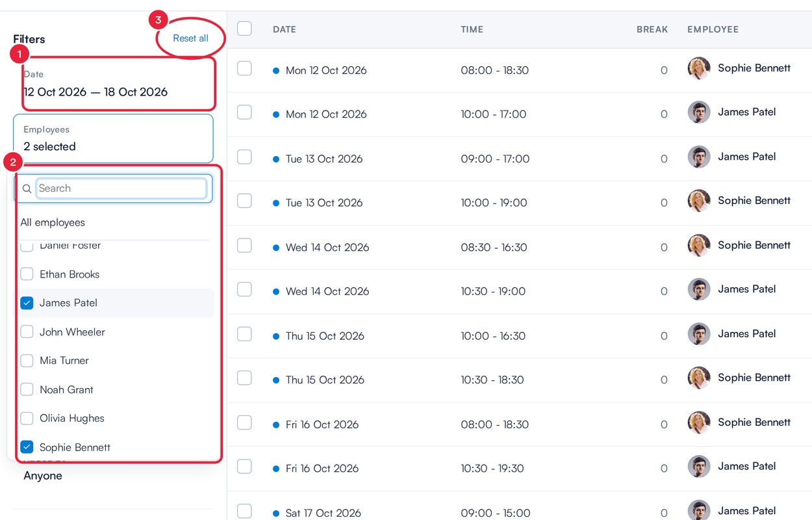Toggle the select-all checkbox in the table header
Viewport: 812px width, 520px height.
click(x=244, y=29)
